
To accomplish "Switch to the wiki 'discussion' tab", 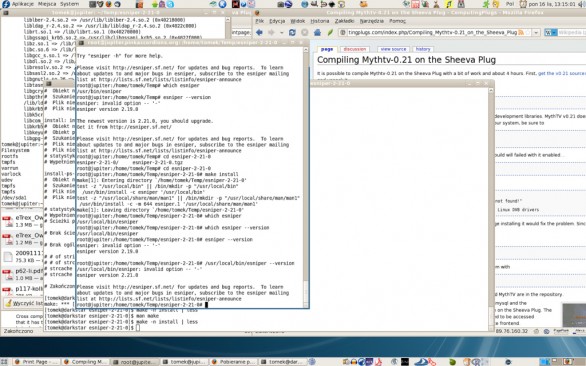I will (x=355, y=49).
